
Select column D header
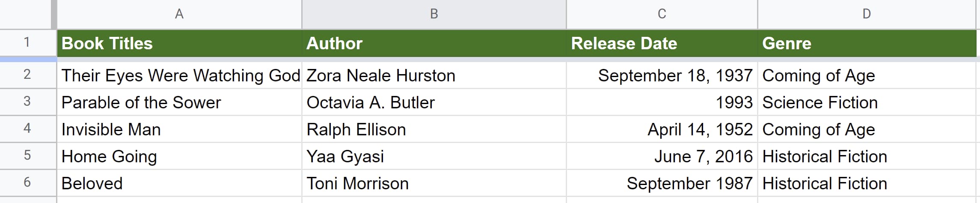coord(867,14)
